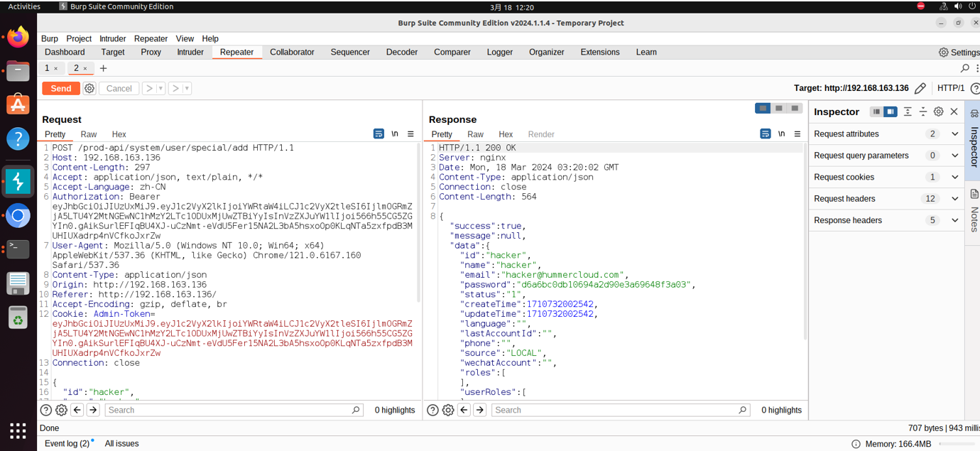Open Repeater send settings gear icon
This screenshot has height=451, width=980.
point(89,88)
